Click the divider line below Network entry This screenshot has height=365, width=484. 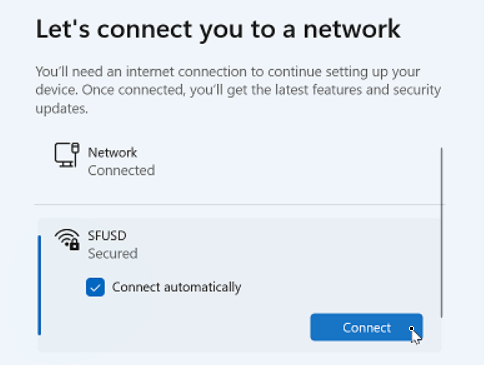click(x=239, y=204)
